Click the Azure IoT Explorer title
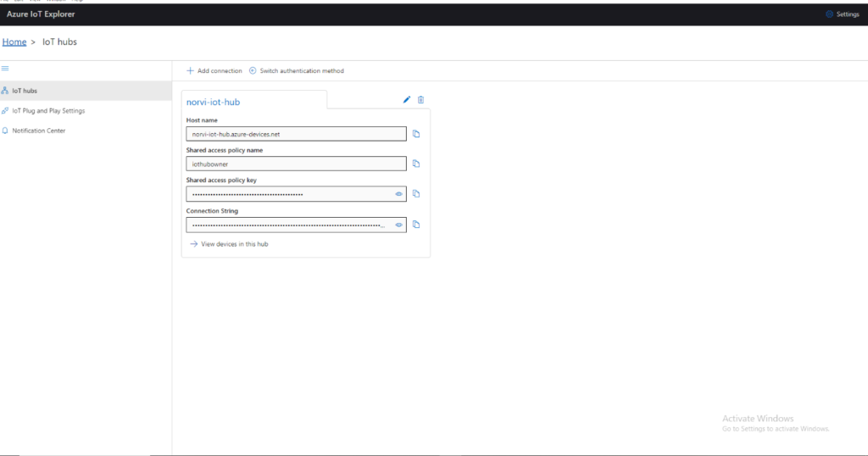 pyautogui.click(x=41, y=14)
